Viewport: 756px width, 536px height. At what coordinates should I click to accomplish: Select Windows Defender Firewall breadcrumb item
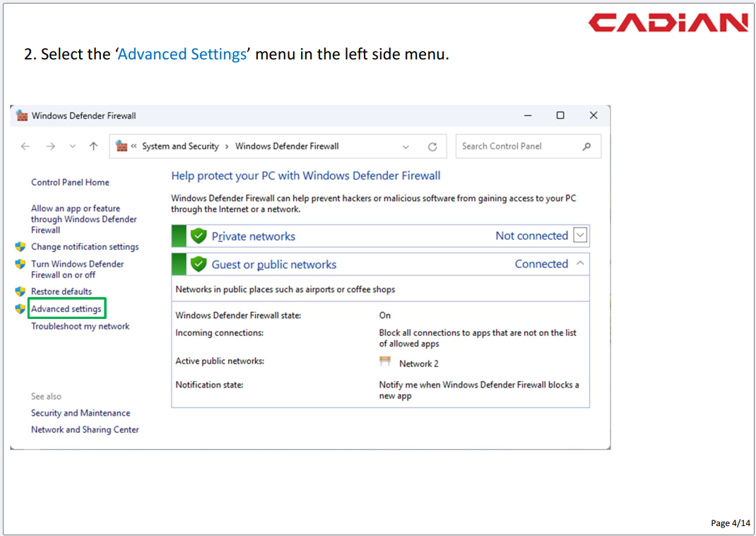pos(287,146)
